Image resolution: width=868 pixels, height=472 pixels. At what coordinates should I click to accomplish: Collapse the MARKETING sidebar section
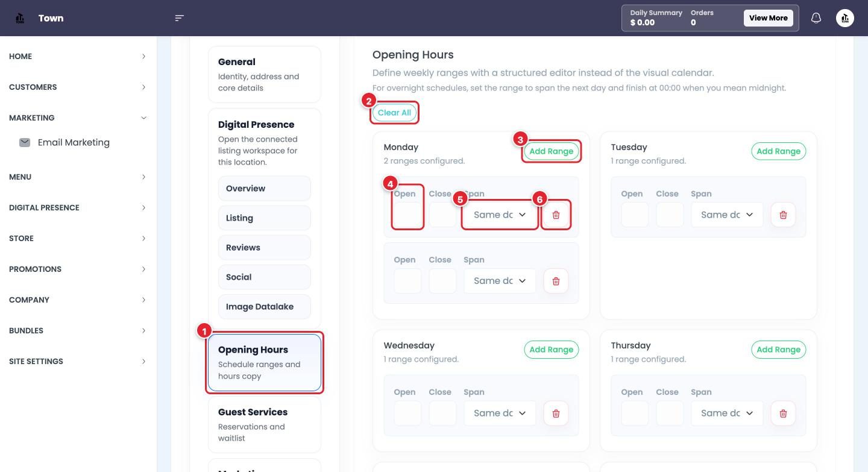(x=77, y=118)
